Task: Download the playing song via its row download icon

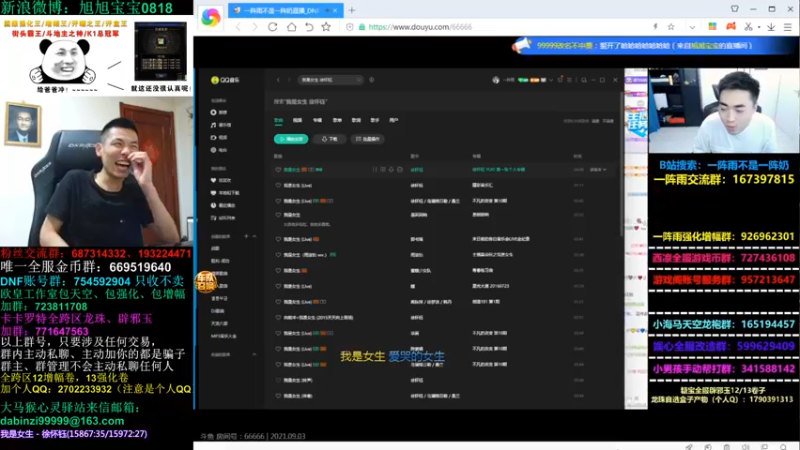Action: coord(391,169)
